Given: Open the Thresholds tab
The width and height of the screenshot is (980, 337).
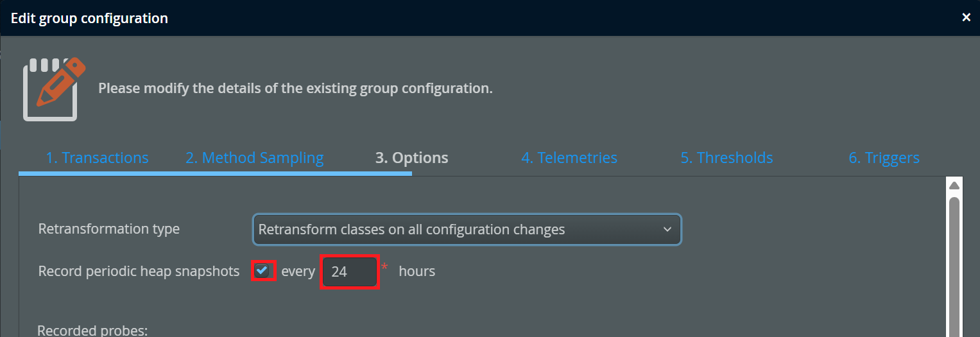Looking at the screenshot, I should (726, 158).
